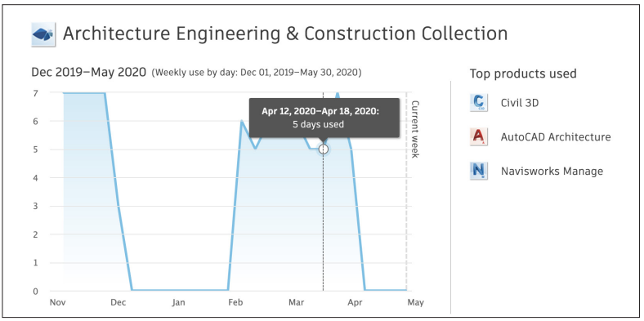Open the Navisworks Manage product label
This screenshot has width=644, height=321.
552,171
